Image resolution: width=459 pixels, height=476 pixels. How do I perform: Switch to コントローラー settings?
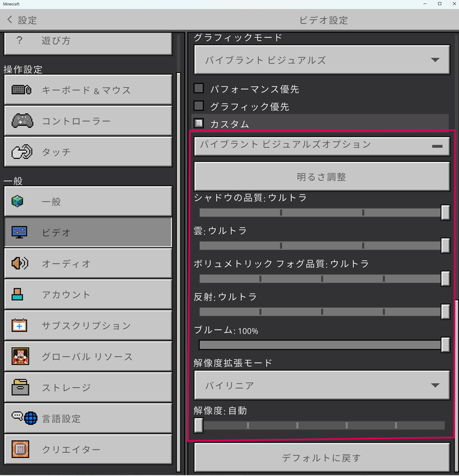[88, 121]
